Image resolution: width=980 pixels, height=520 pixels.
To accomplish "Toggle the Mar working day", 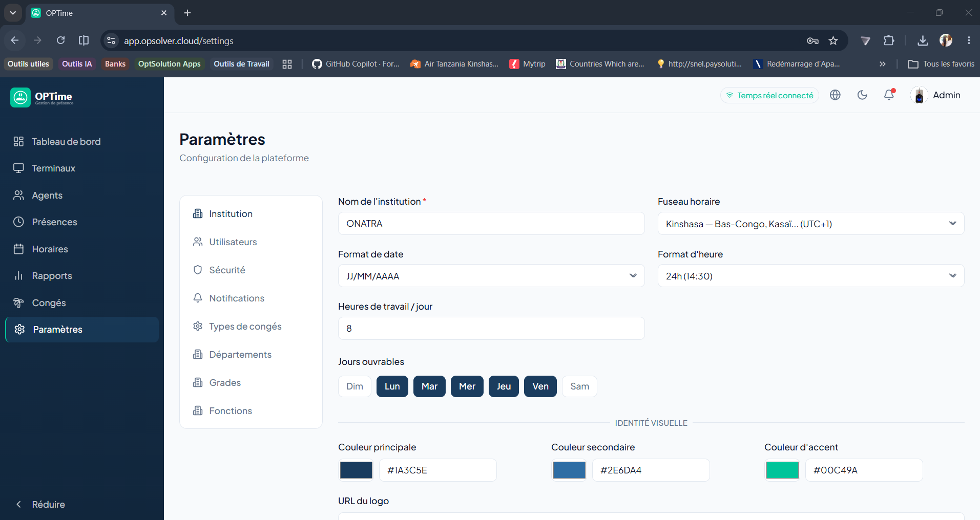I will click(429, 386).
